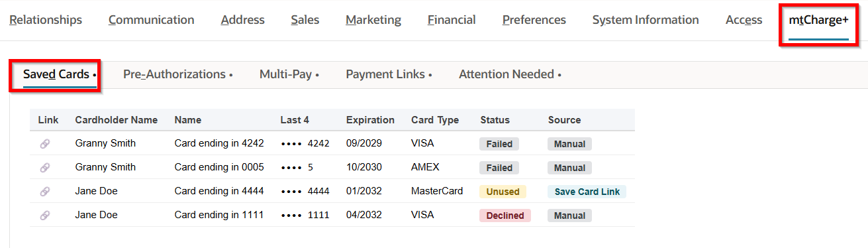This screenshot has height=248, width=868.
Task: Click the Cardholder Name column header
Action: coord(117,120)
